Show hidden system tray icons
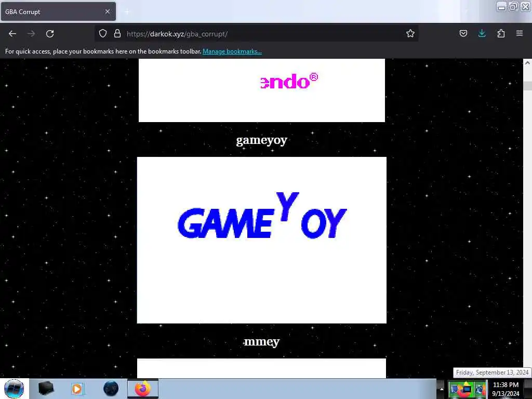The width and height of the screenshot is (532, 399). (442, 389)
